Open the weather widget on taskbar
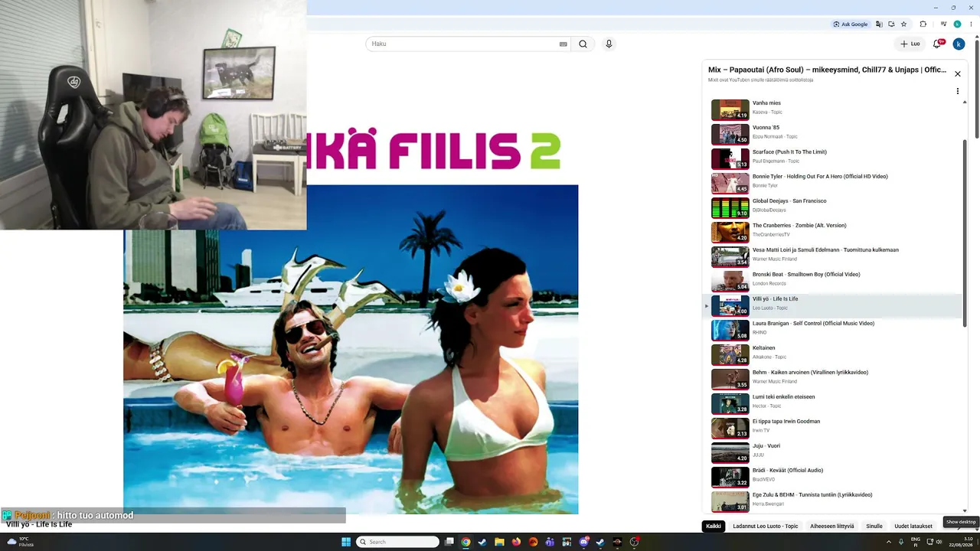 20,542
